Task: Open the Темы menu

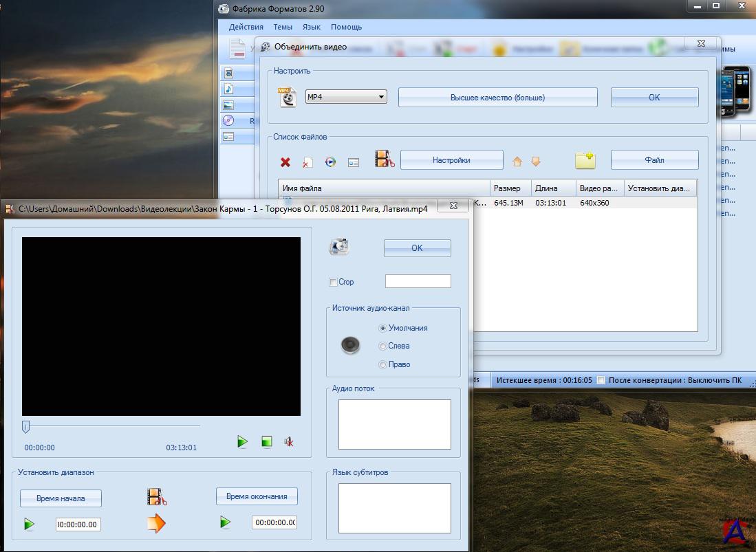Action: click(x=283, y=27)
